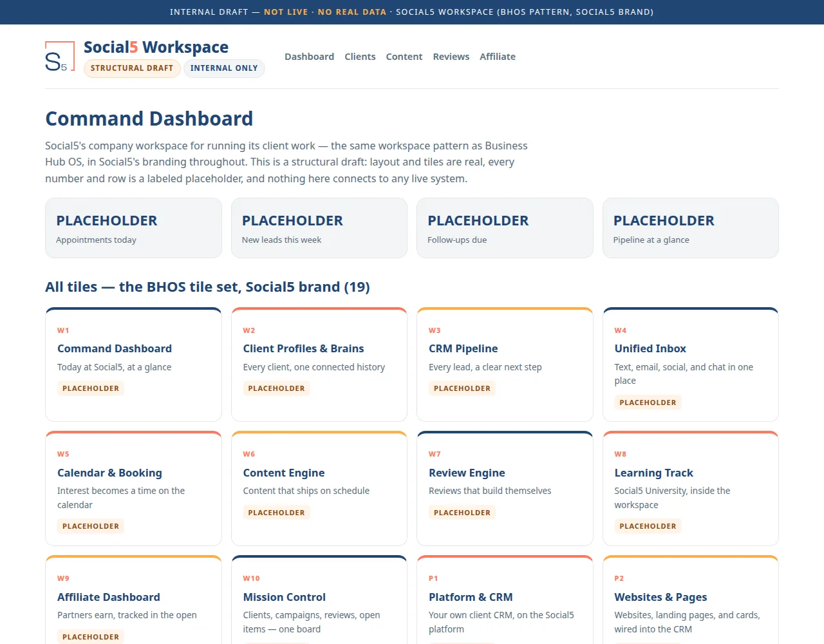Click "Today at Social5, at a glance" text

[x=115, y=367]
